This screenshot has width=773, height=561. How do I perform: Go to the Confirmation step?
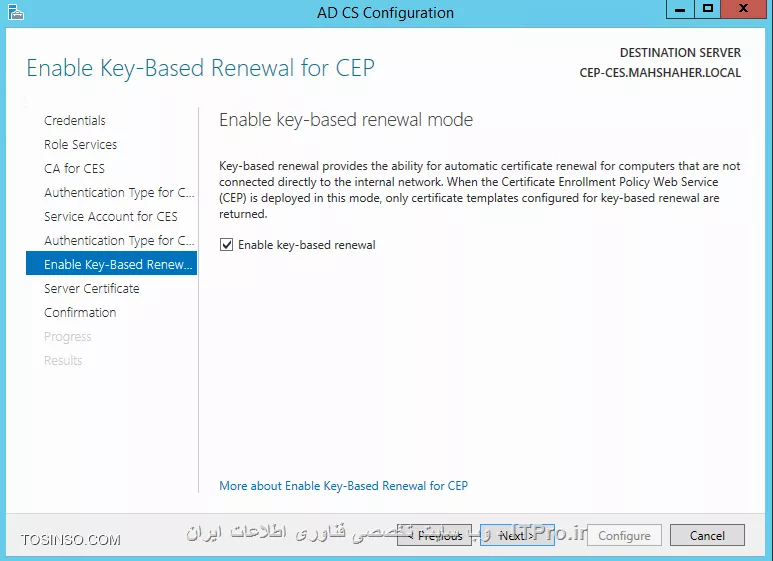pos(80,313)
